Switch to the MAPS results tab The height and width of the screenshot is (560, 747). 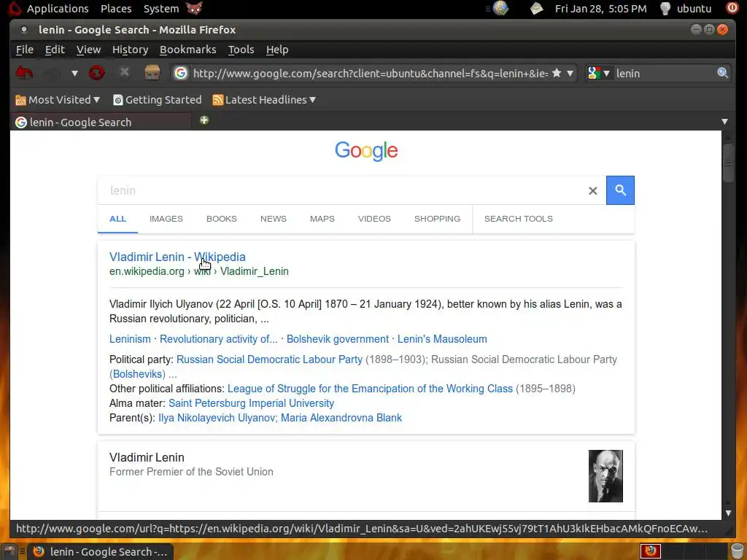click(322, 219)
